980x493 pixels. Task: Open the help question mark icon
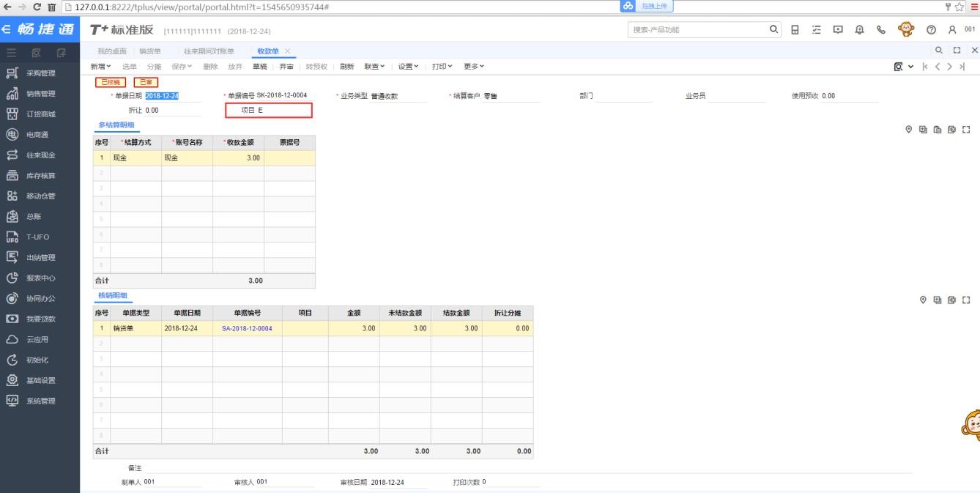tap(931, 30)
